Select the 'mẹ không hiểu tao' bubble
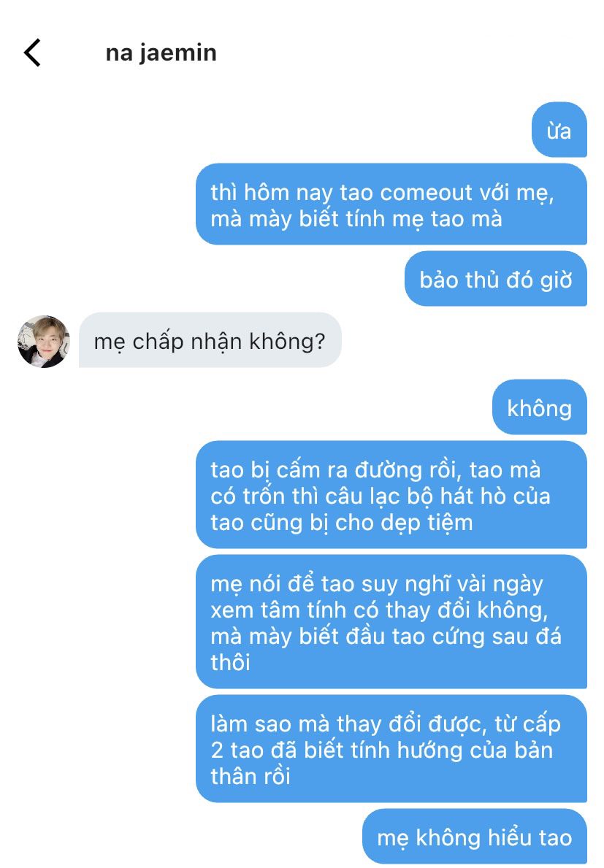 coord(475,836)
